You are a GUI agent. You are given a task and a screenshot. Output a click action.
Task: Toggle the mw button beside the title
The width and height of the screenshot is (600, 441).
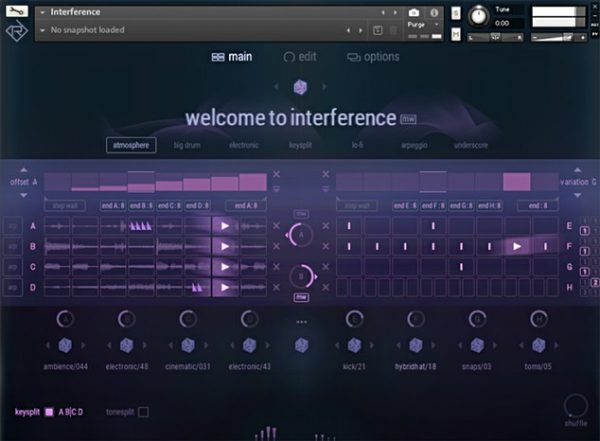click(408, 118)
